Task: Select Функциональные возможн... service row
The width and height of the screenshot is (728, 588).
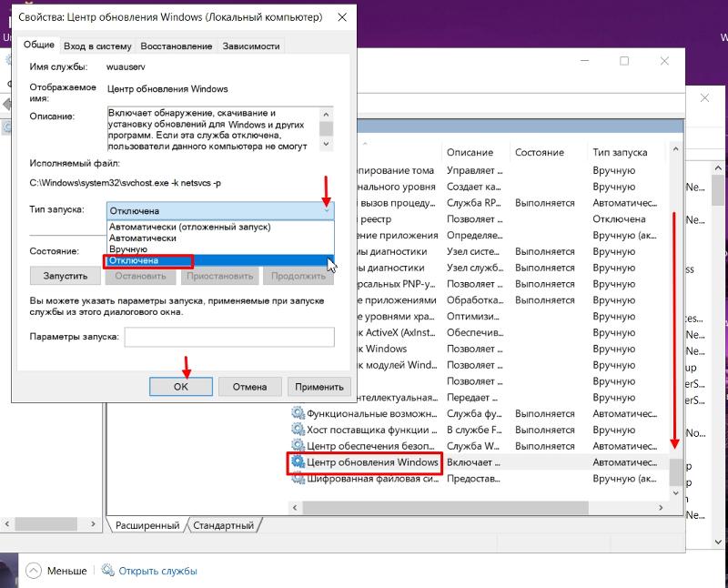Action: [x=479, y=413]
